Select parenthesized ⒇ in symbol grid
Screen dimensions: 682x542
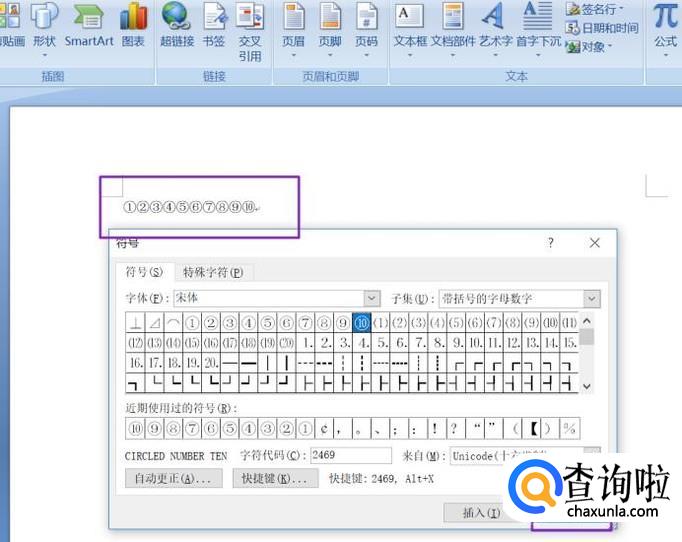click(x=286, y=343)
